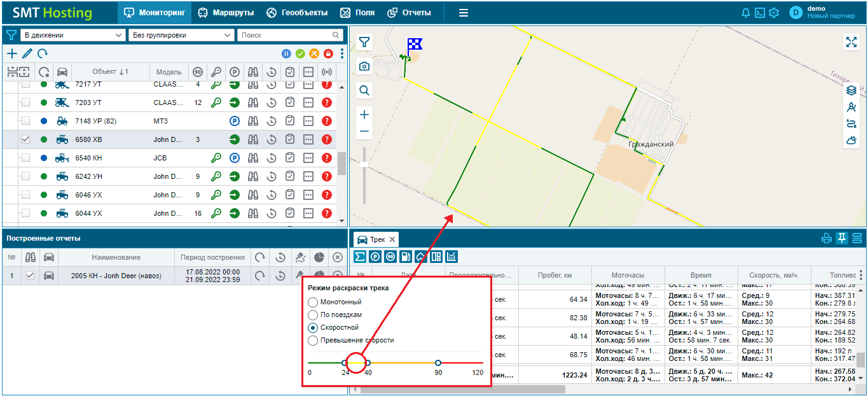Click the notifications bell icon
868x396 pixels.
(746, 13)
